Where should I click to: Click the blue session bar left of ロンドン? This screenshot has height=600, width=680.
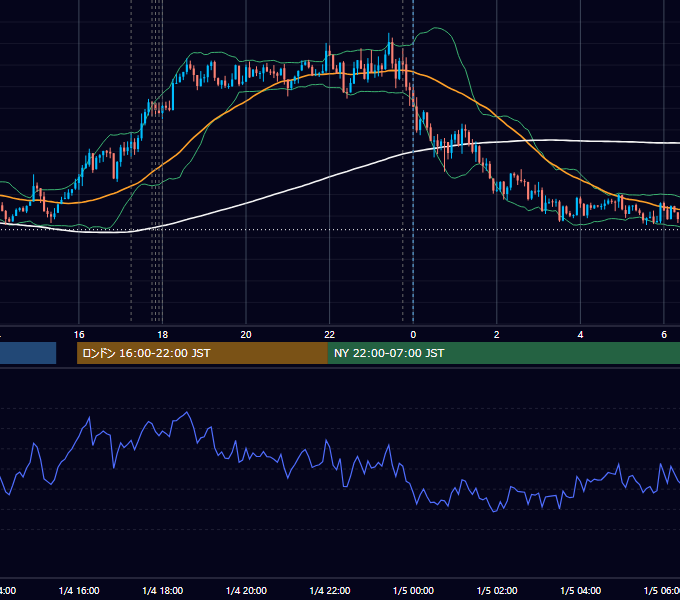28,353
